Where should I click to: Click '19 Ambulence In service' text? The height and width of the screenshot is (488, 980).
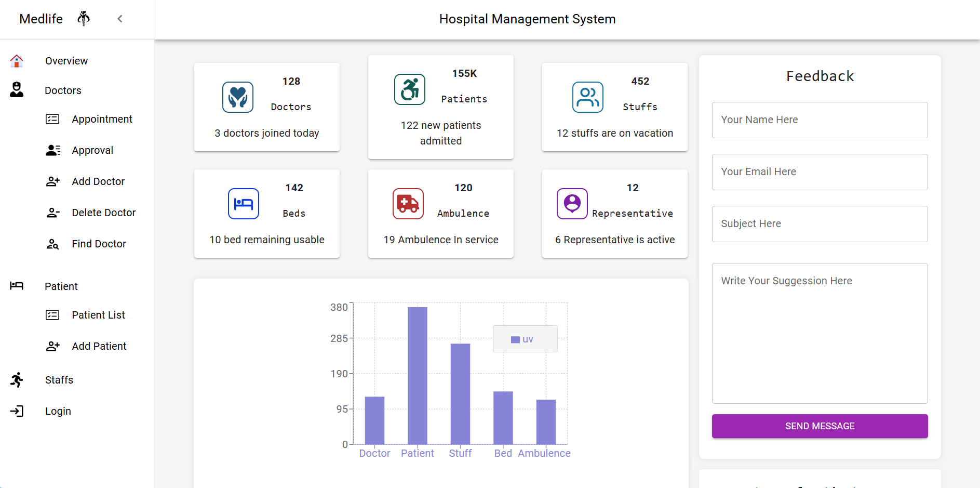(x=441, y=240)
